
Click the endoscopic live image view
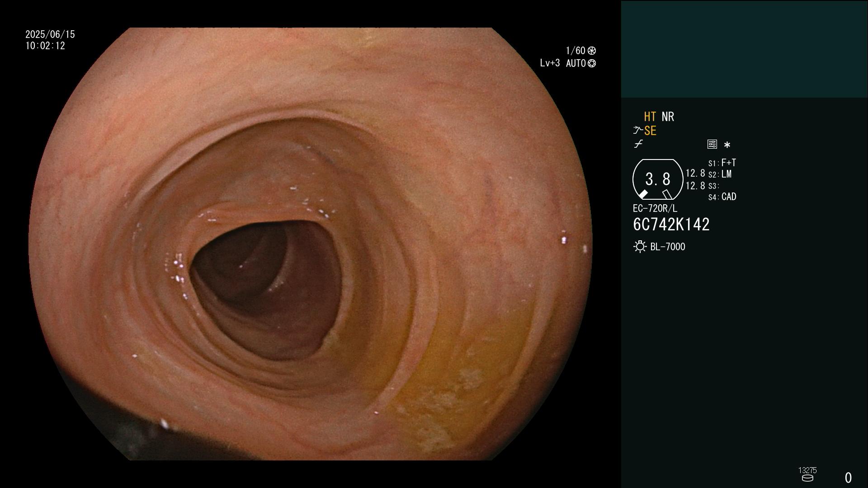tap(310, 244)
